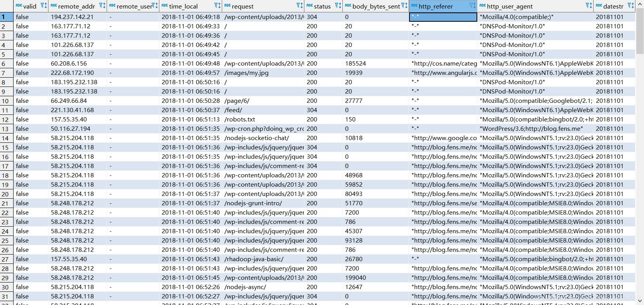This screenshot has height=305, width=644.
Task: Click status 304 cell in /feed/ row
Action: pos(323,110)
